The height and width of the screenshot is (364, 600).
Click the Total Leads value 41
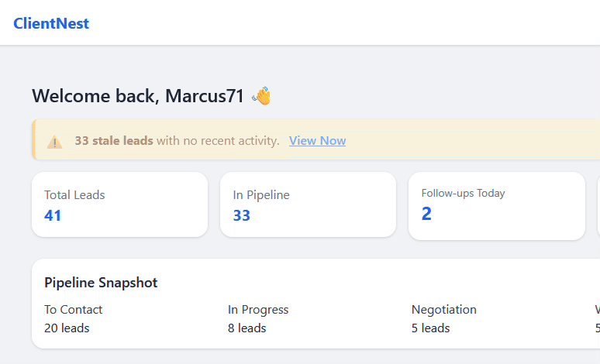(53, 215)
